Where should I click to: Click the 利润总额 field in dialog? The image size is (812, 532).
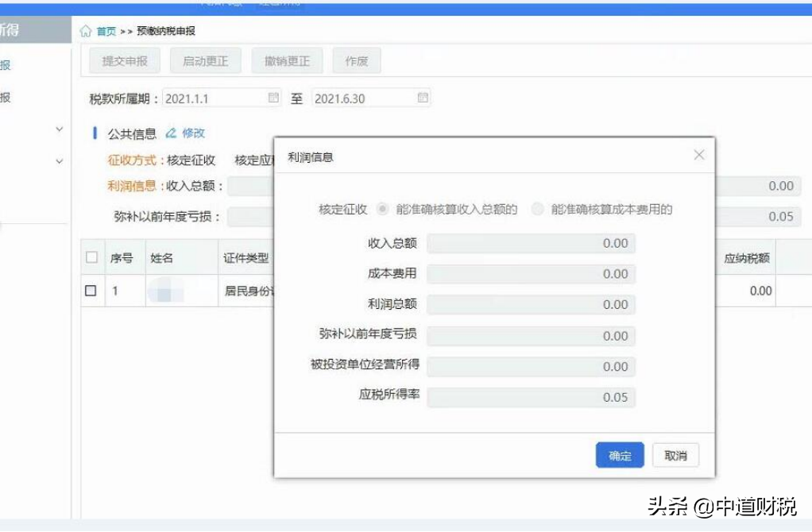pos(532,304)
